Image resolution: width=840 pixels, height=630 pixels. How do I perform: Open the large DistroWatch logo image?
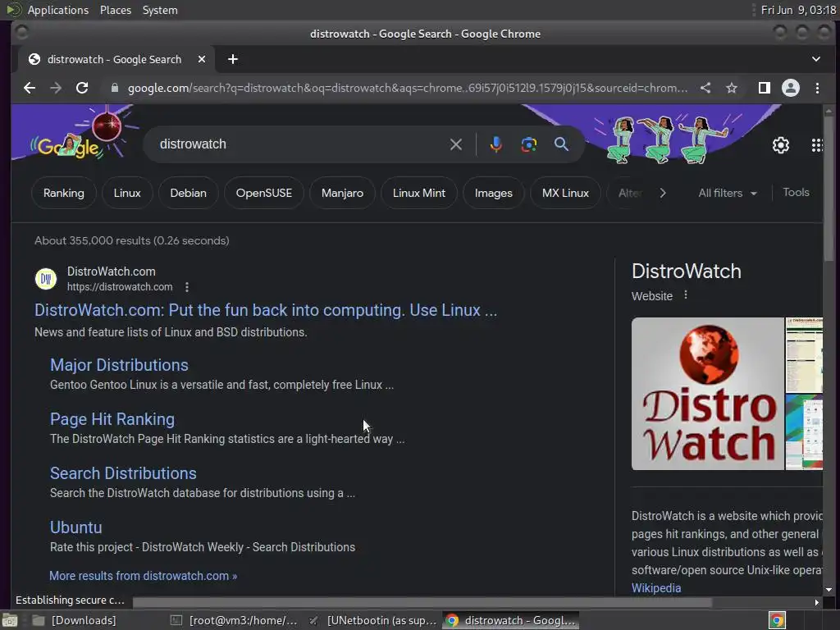tap(707, 394)
